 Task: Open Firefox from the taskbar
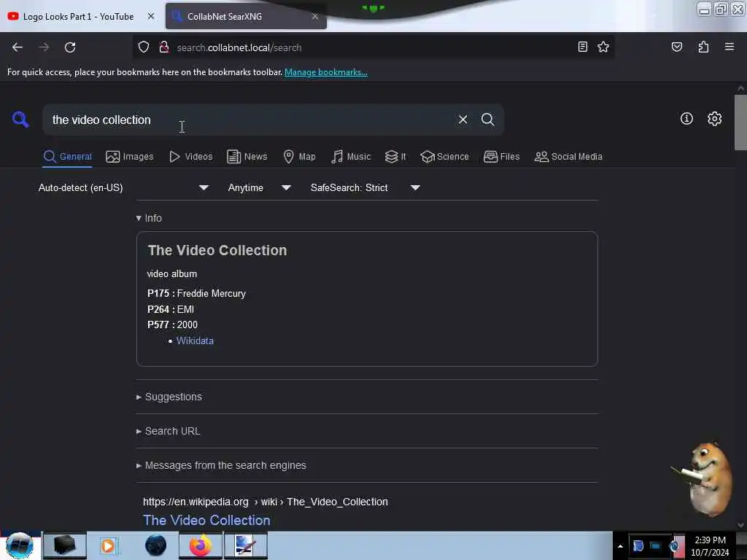201,545
